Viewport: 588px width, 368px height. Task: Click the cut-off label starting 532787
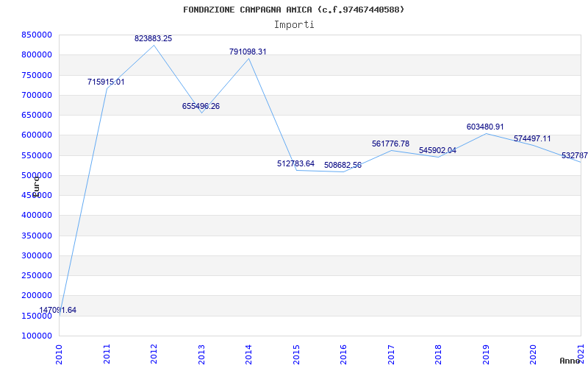coord(575,156)
